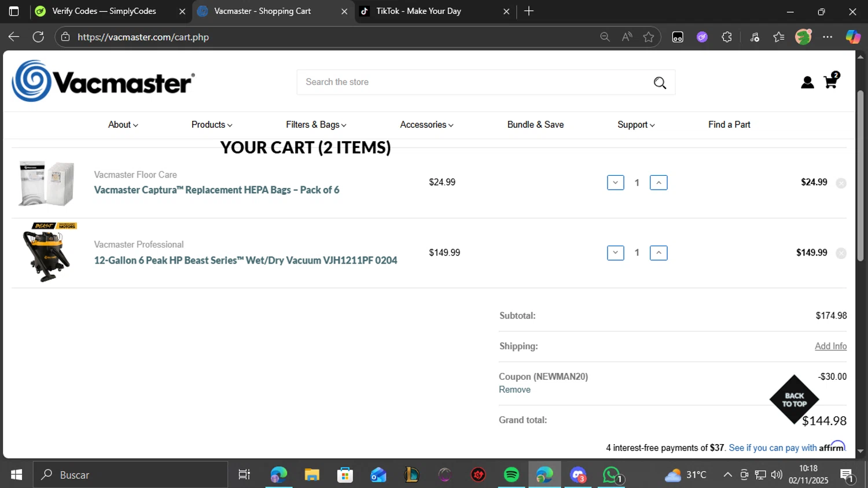Click the browser address bar URL
The height and width of the screenshot is (488, 868).
point(143,37)
